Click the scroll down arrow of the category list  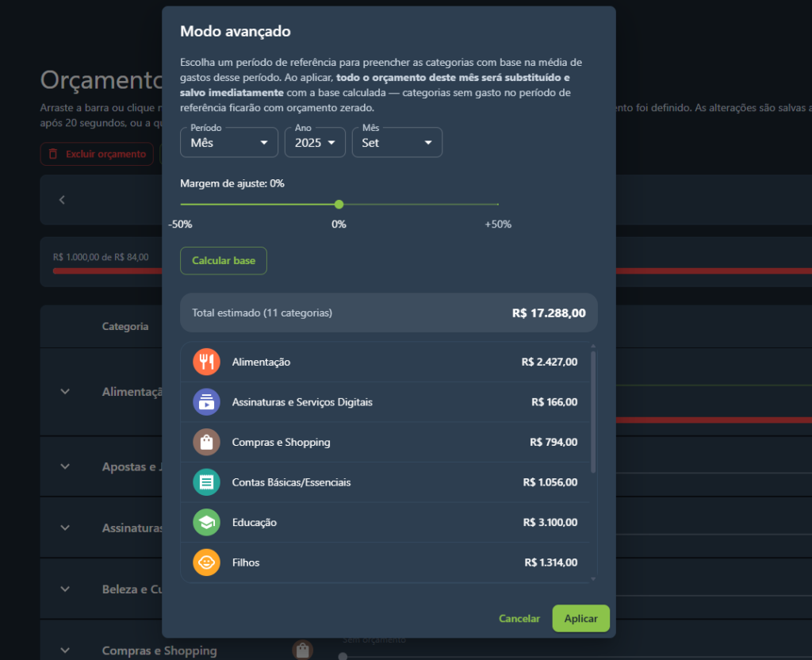(593, 579)
